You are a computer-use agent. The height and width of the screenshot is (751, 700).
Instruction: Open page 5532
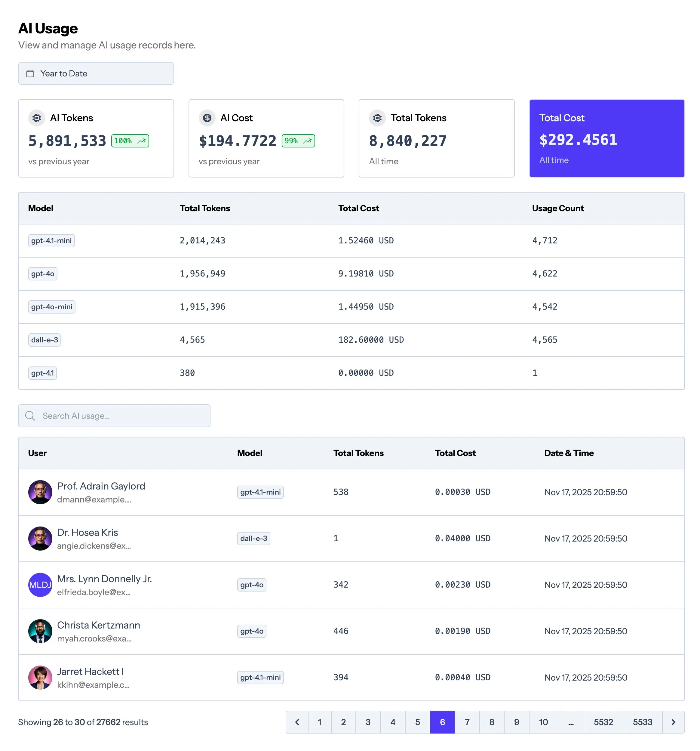603,722
